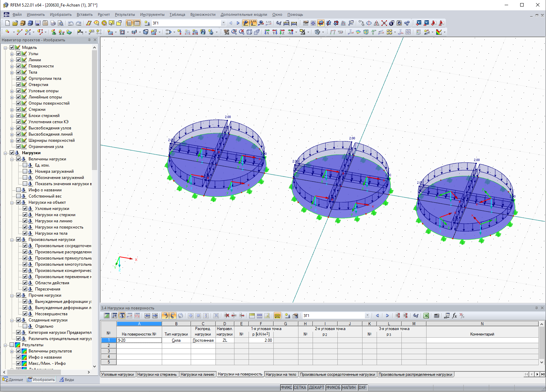Toggle the Стержни checkbox
This screenshot has height=392, width=546.
tap(18, 109)
